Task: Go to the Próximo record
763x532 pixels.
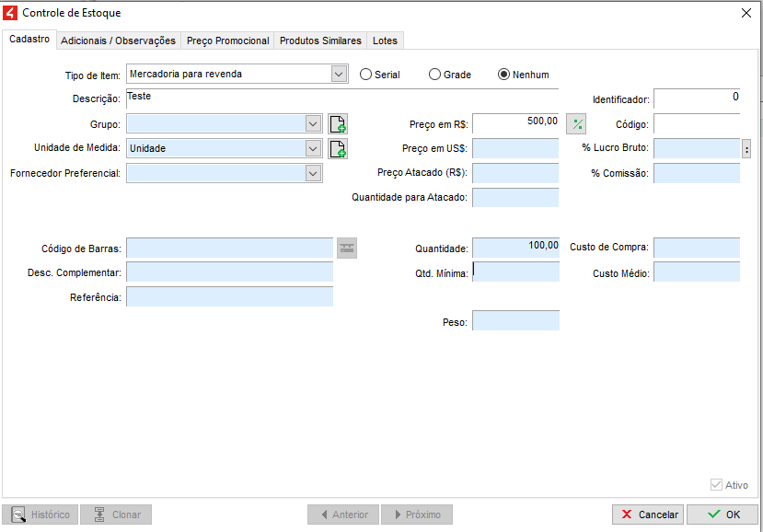Action: click(x=415, y=515)
